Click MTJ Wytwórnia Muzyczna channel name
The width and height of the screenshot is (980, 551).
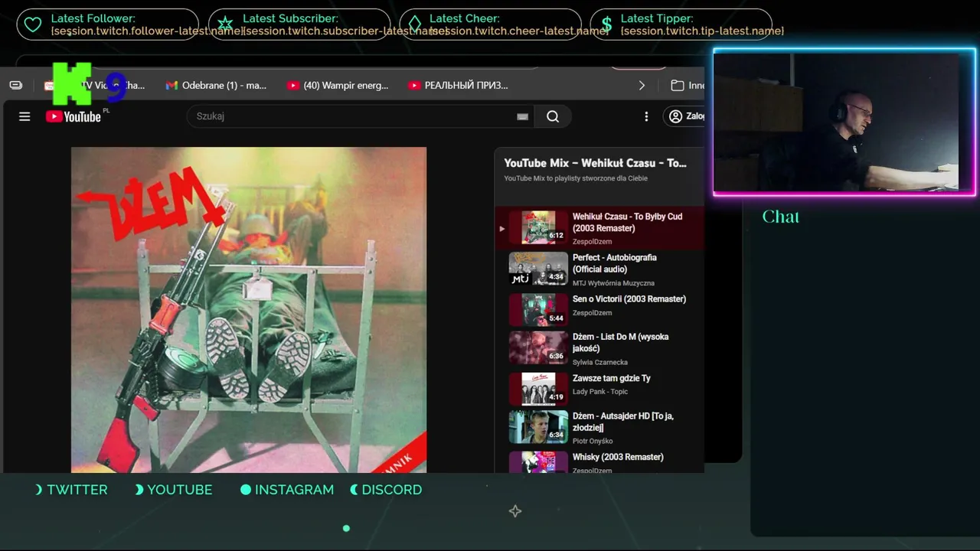tap(613, 283)
